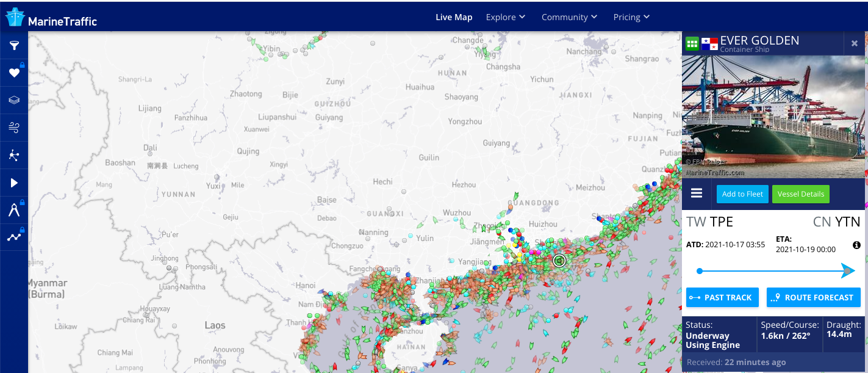Add EVER GOLDEN to fleet
This screenshot has width=868, height=373.
742,194
